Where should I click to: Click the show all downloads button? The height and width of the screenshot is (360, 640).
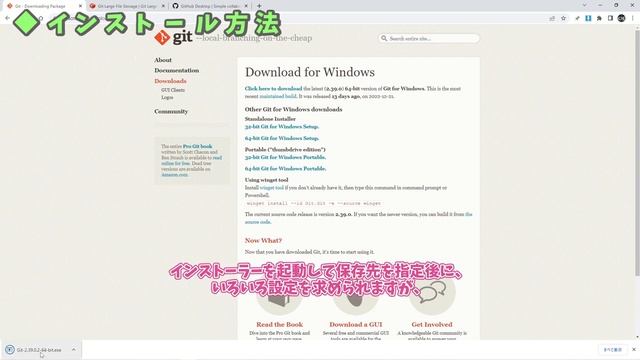[x=613, y=350]
